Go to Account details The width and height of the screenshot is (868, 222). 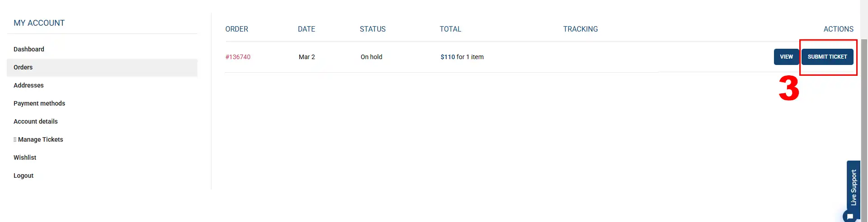point(36,121)
